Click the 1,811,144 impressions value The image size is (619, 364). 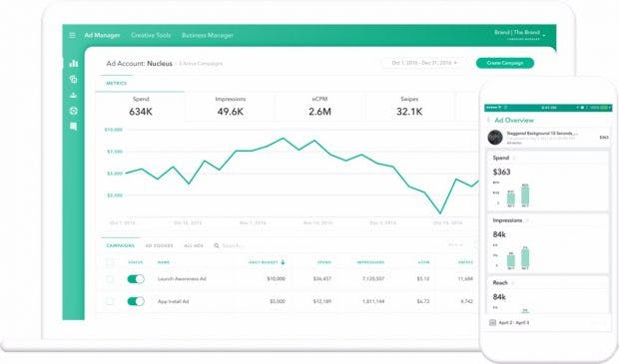(x=373, y=301)
